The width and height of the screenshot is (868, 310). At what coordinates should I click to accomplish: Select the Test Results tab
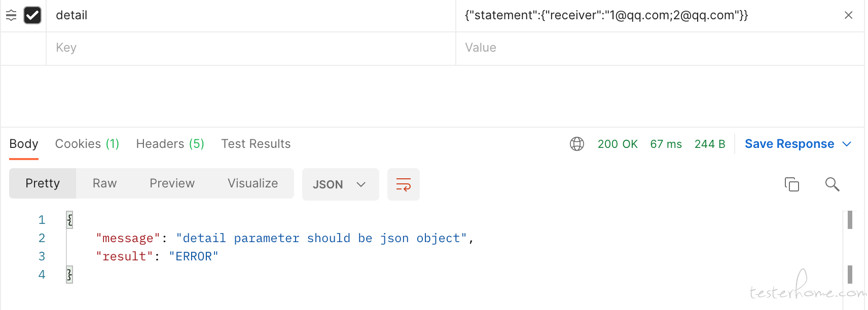pyautogui.click(x=256, y=144)
